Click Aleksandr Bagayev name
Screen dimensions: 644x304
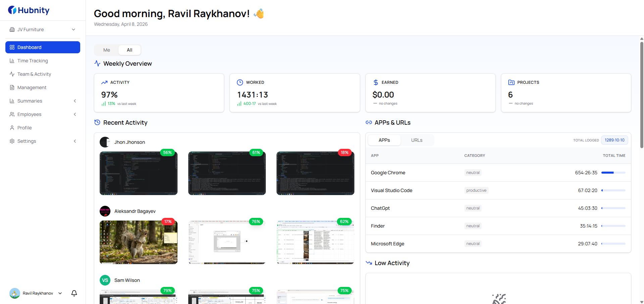tap(135, 211)
